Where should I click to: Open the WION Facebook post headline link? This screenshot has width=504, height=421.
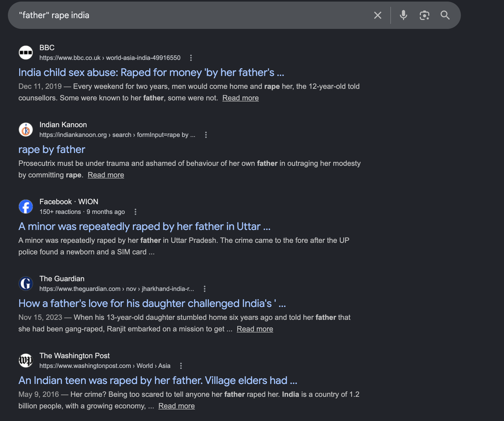144,227
